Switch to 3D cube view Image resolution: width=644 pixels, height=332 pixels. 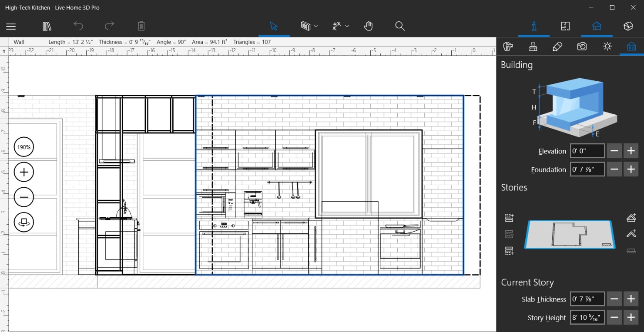(x=628, y=26)
